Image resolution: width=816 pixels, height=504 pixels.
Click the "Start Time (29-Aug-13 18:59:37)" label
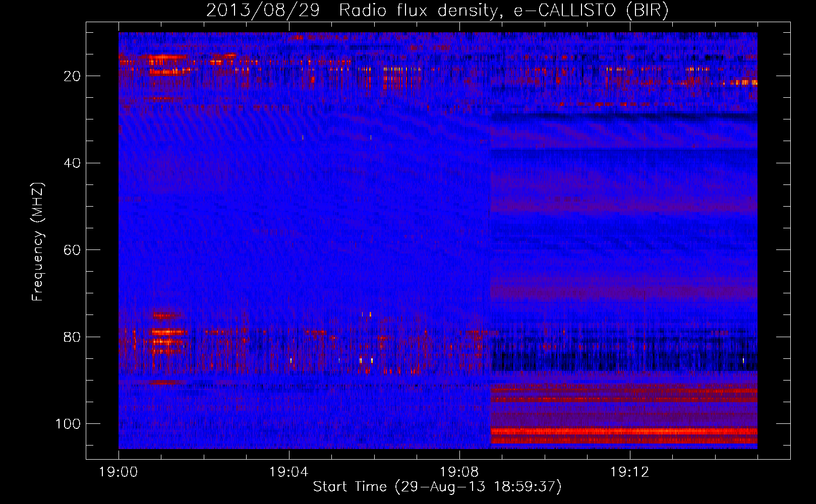(437, 487)
